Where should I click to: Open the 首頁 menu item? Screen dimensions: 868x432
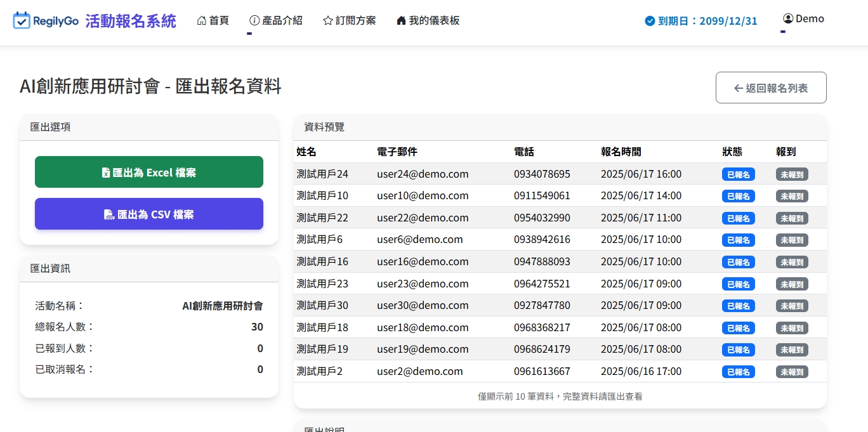213,20
